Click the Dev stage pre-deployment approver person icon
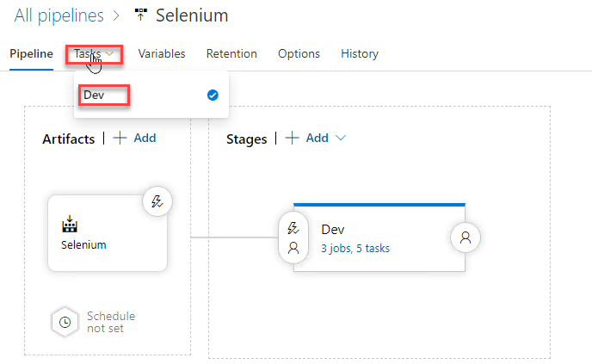Screen dimensions: 592x364 point(293,248)
